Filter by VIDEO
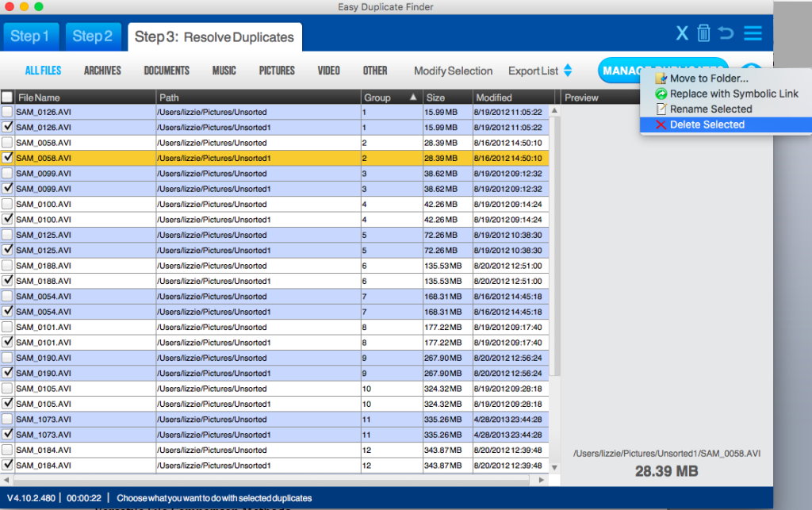 (x=329, y=71)
